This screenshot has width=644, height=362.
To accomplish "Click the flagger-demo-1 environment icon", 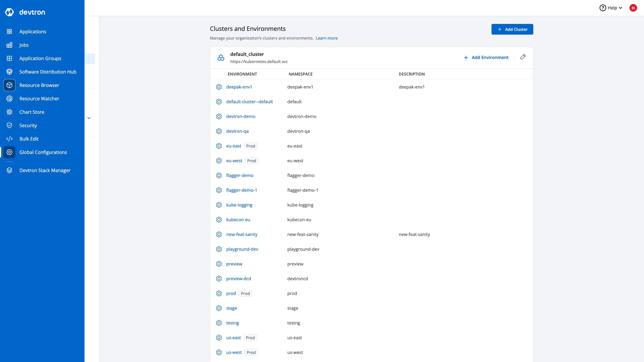I will [219, 190].
